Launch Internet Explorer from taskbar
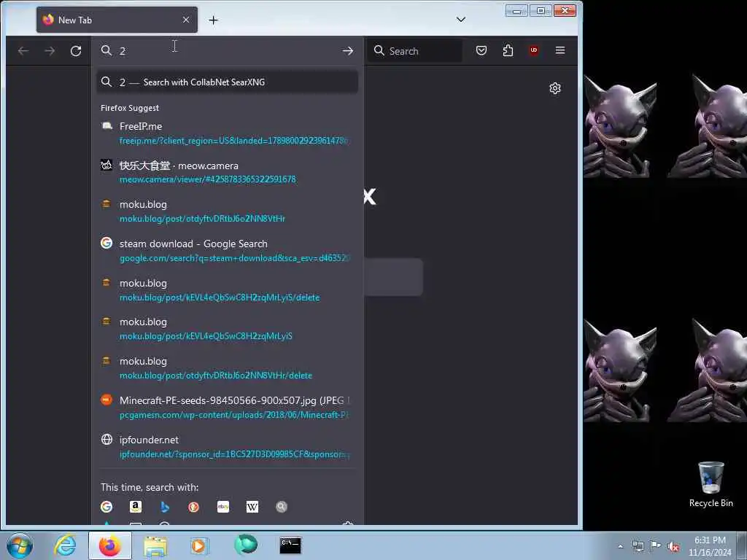Image resolution: width=747 pixels, height=560 pixels. [x=65, y=545]
